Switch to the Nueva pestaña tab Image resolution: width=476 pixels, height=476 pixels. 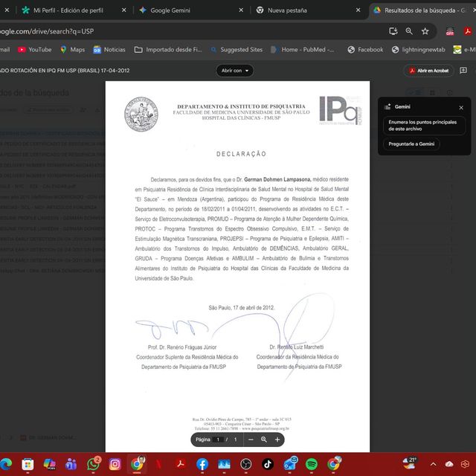(287, 10)
